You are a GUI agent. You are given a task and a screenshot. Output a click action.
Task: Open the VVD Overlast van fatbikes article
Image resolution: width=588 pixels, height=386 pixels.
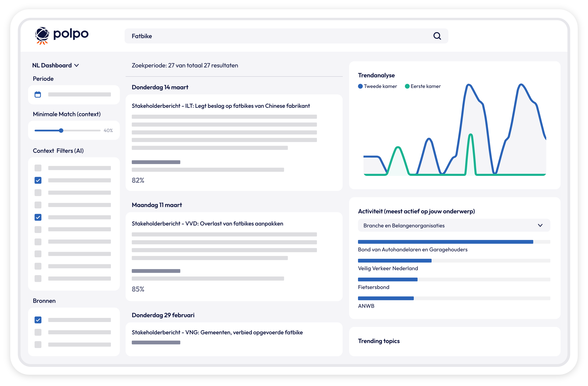click(207, 223)
